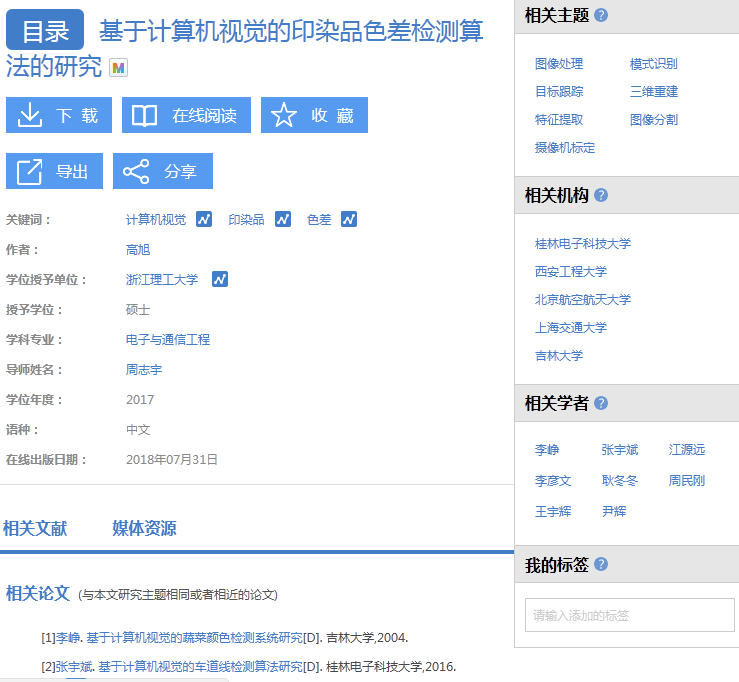Click help icon beside 相关主题
Viewport: 739px width, 682px height.
[601, 15]
